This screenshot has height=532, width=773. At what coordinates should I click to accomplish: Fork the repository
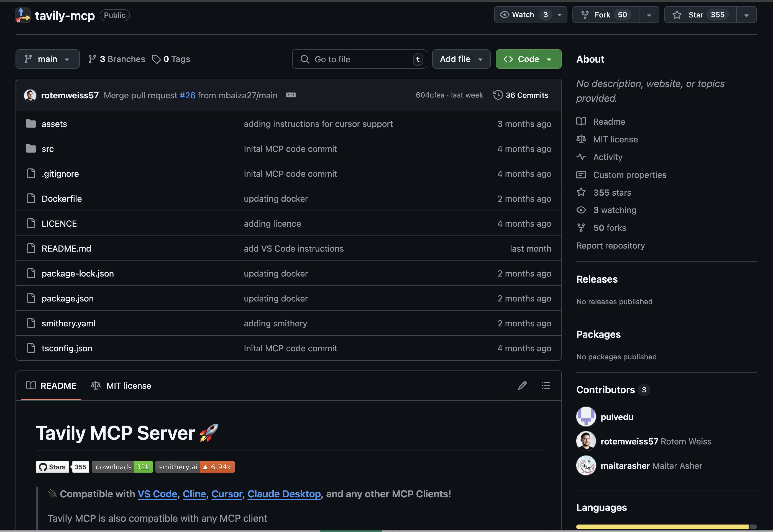(x=606, y=15)
